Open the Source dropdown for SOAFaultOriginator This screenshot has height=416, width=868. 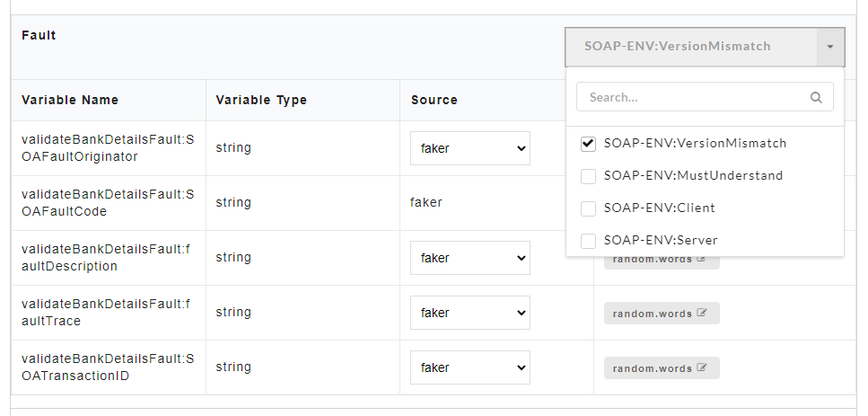point(469,148)
